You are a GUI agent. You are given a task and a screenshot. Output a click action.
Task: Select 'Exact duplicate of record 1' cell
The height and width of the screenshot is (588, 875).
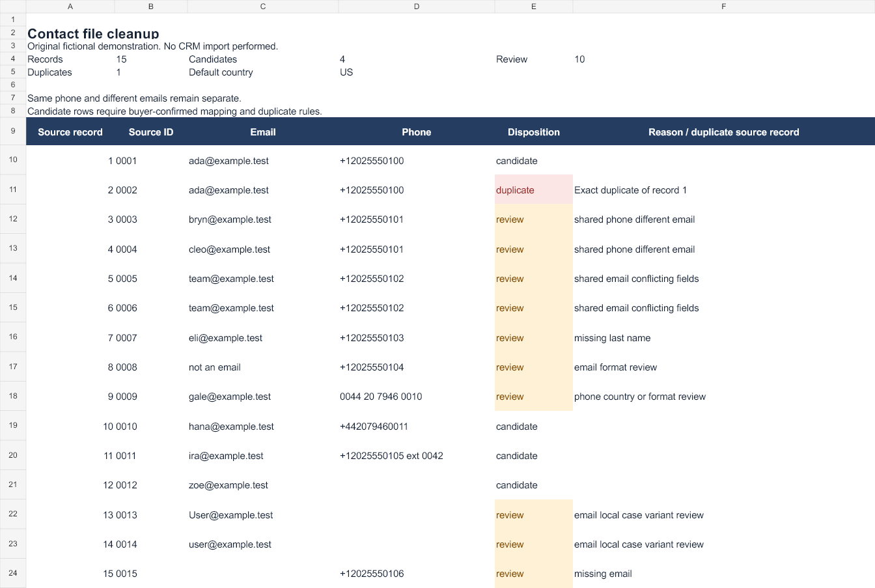(724, 190)
